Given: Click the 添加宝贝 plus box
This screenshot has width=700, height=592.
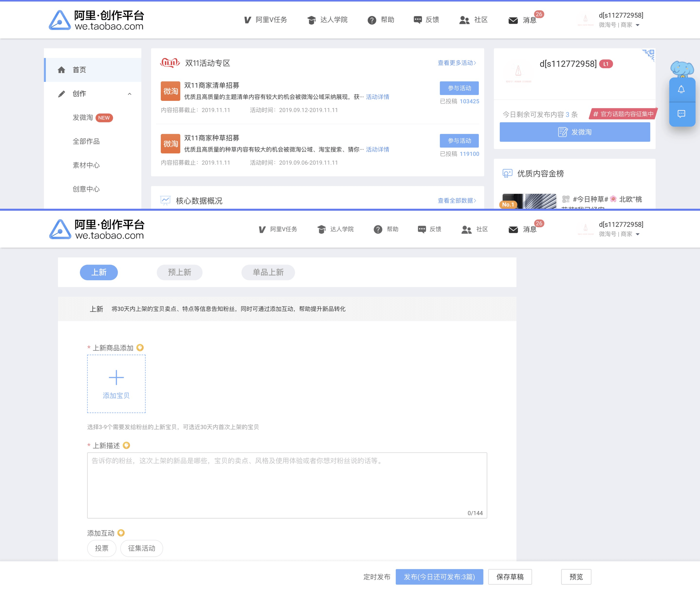Looking at the screenshot, I should (x=116, y=384).
